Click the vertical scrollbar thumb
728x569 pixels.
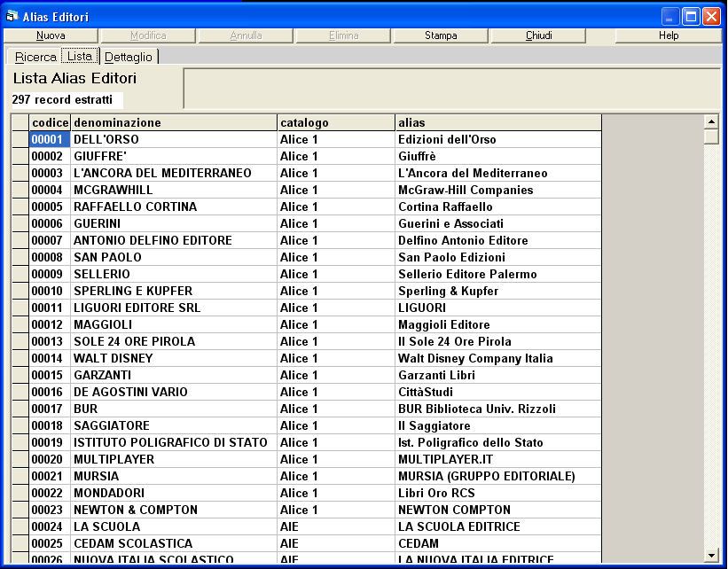point(711,136)
